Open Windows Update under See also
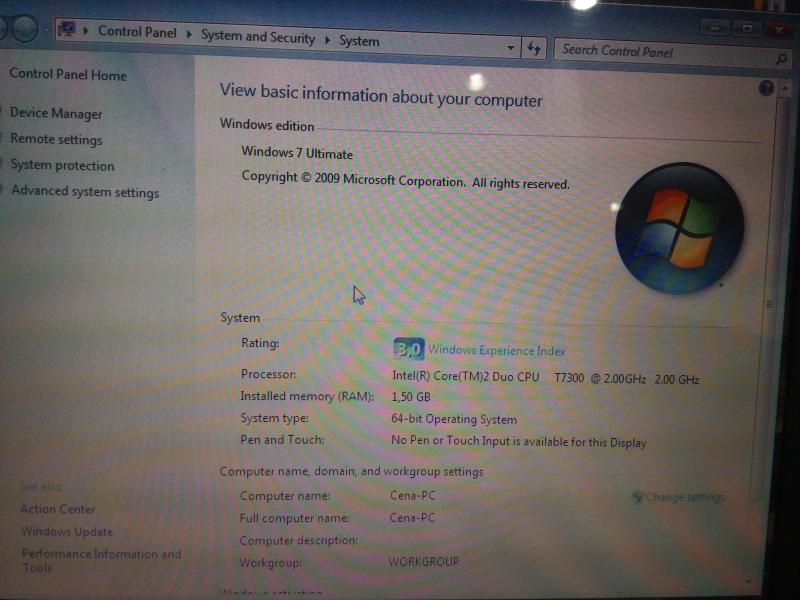The height and width of the screenshot is (600, 800). tap(67, 532)
